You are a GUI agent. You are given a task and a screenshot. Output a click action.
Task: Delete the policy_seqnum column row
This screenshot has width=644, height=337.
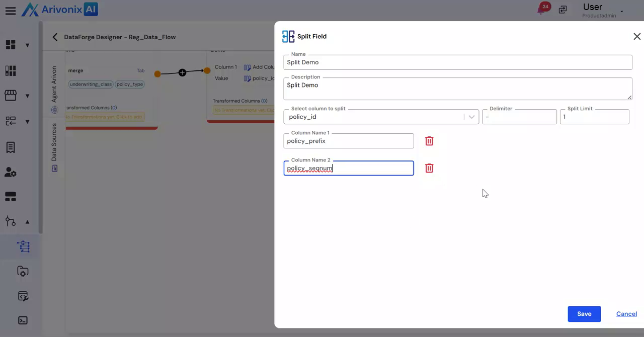point(429,168)
